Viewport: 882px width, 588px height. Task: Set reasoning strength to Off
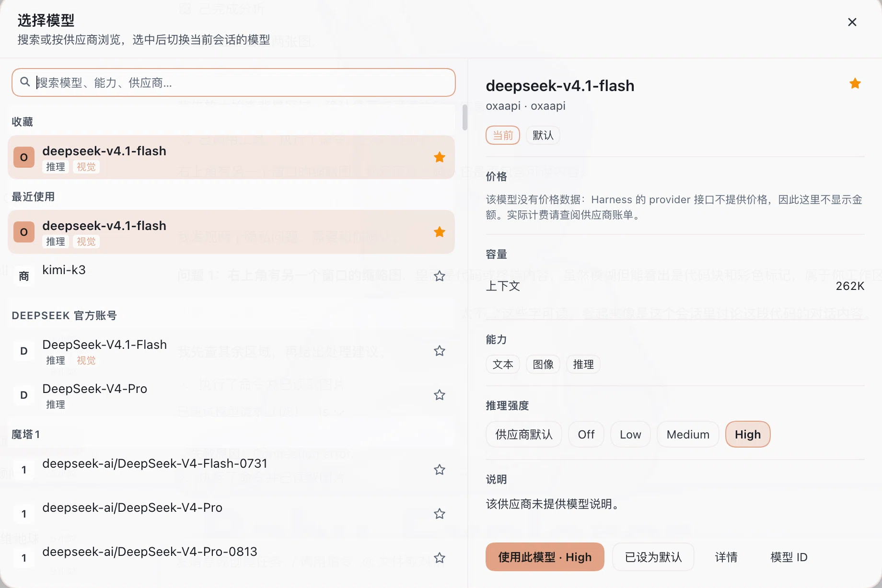click(x=586, y=434)
